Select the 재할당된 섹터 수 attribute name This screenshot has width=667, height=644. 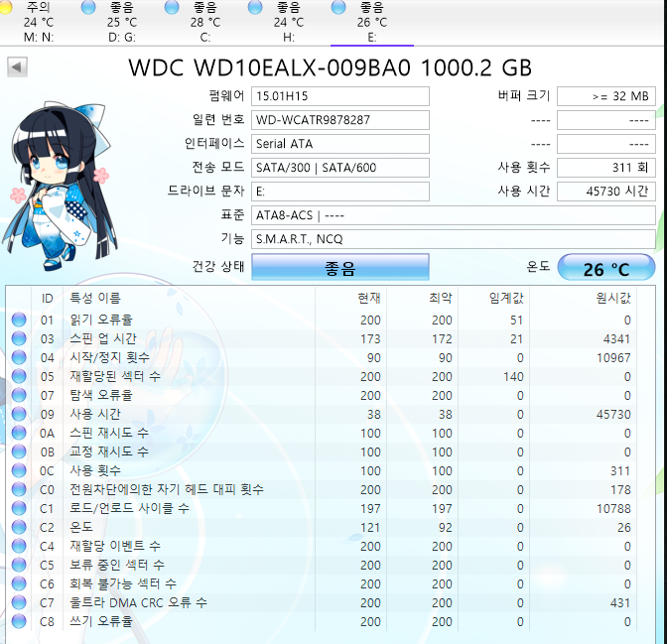(115, 376)
